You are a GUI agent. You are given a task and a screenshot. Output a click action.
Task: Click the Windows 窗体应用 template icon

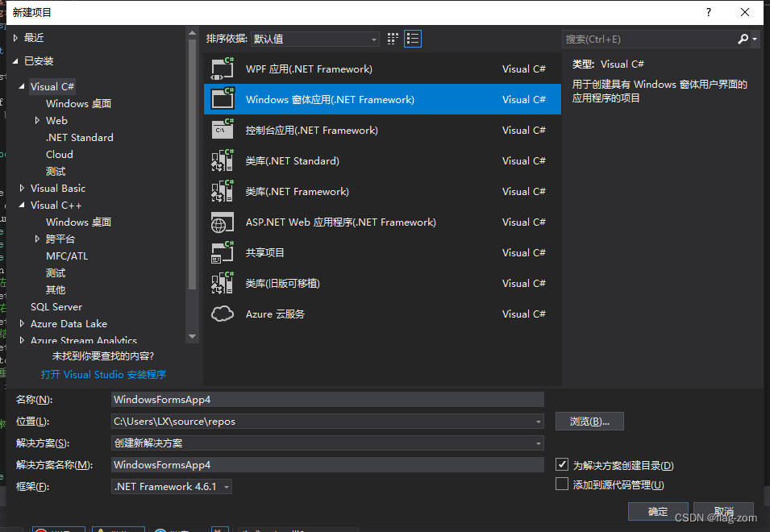(223, 99)
